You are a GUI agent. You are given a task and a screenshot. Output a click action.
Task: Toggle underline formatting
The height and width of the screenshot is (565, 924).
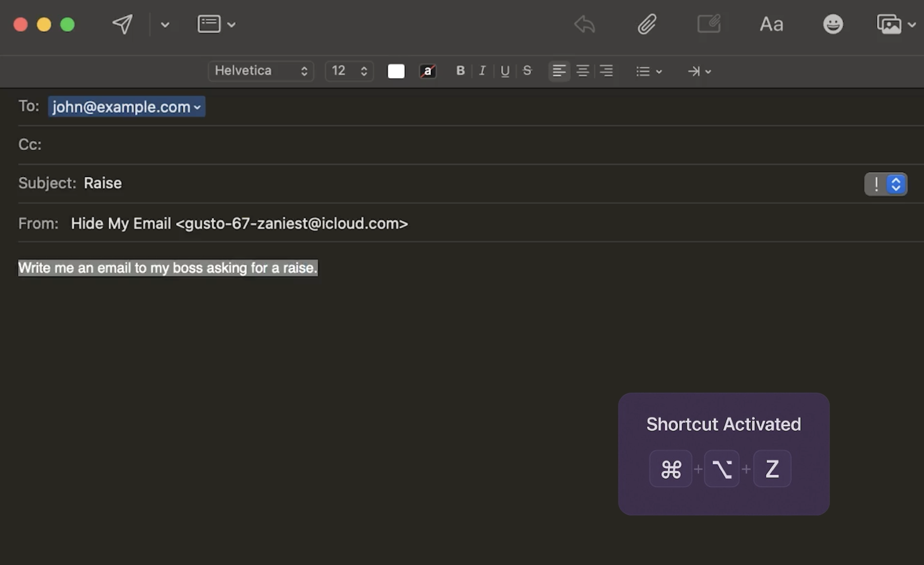(505, 71)
